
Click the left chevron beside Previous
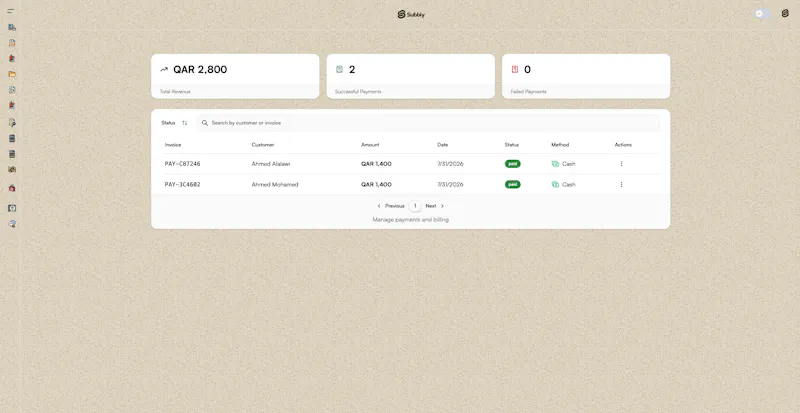(379, 206)
